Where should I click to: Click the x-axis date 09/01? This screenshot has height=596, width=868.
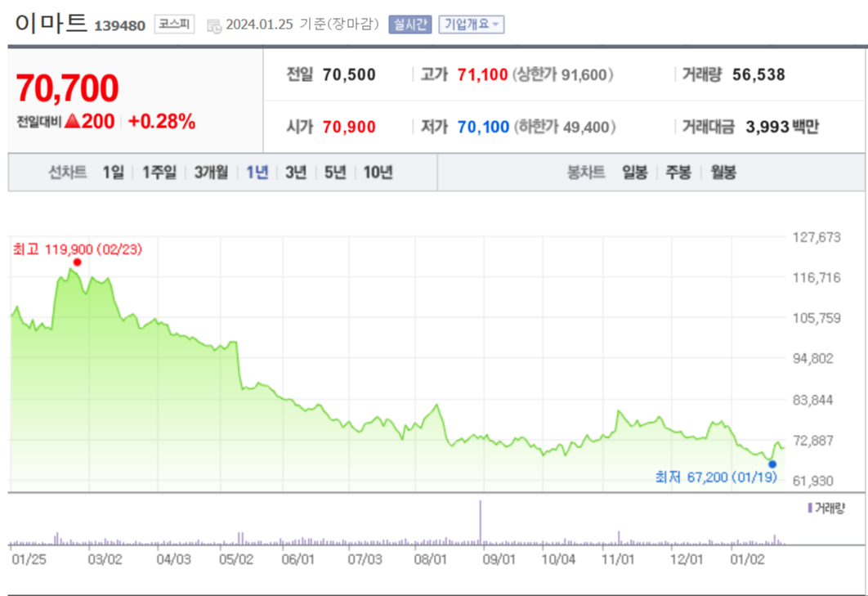499,559
